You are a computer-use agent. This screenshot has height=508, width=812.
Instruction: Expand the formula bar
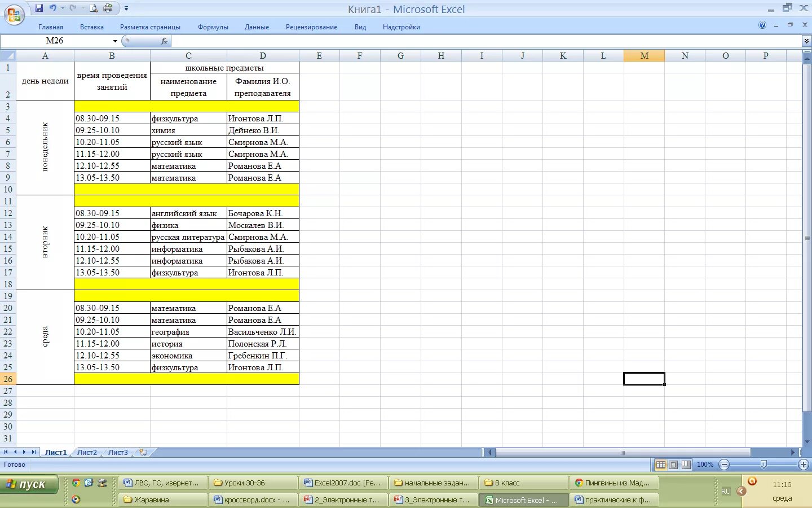(806, 41)
